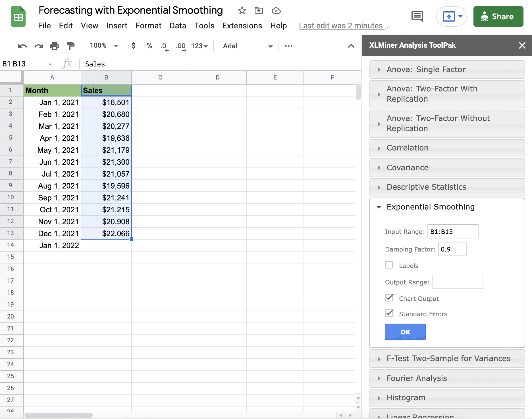This screenshot has width=532, height=419.
Task: Select the Paint format tool
Action: click(70, 46)
